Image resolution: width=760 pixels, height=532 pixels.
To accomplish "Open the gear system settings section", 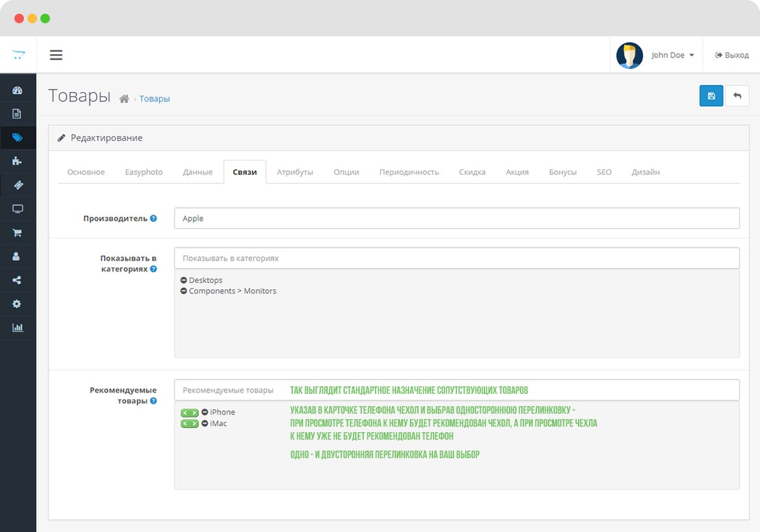I will click(17, 304).
